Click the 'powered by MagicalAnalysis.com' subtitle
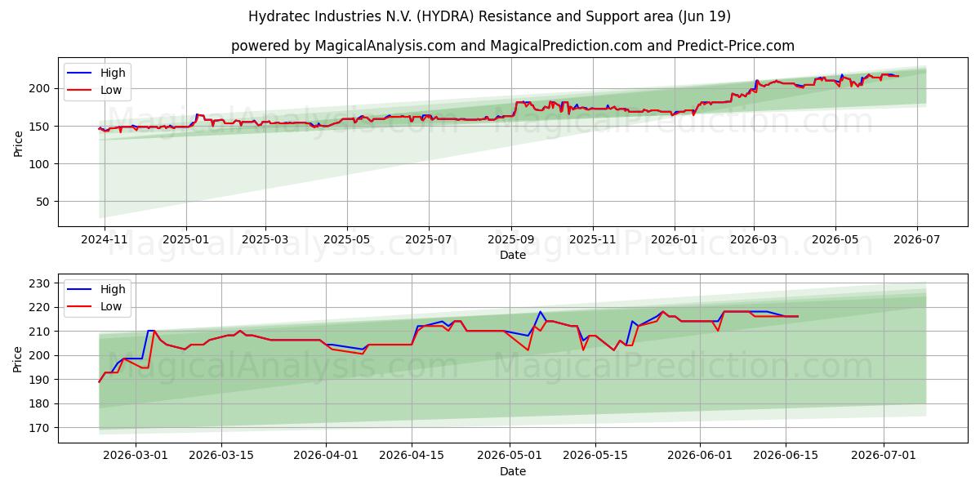980x490 pixels. point(513,46)
